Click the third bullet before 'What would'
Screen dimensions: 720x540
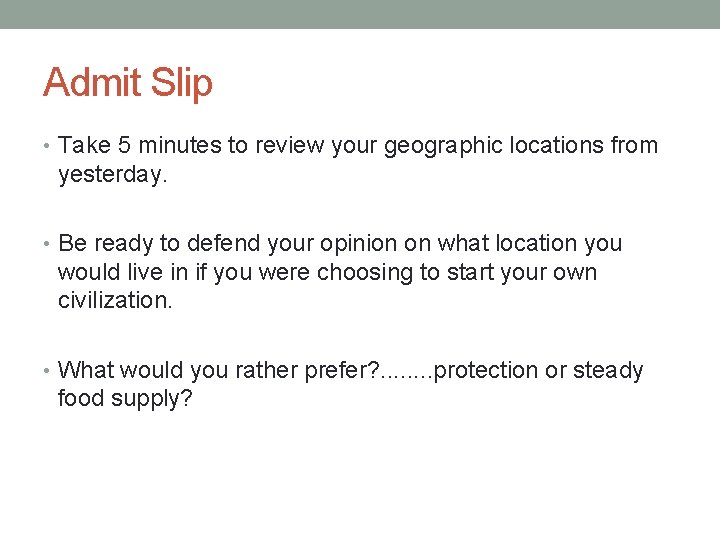pos(48,371)
